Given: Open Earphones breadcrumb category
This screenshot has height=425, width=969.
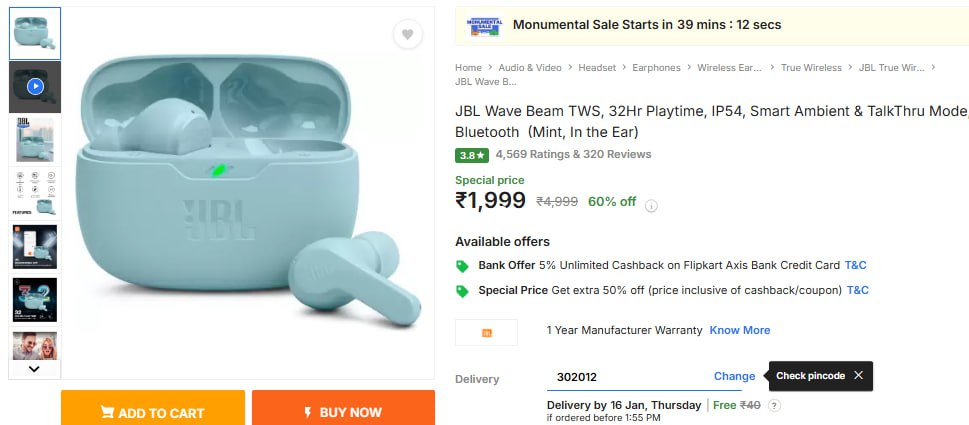Looking at the screenshot, I should pos(656,68).
